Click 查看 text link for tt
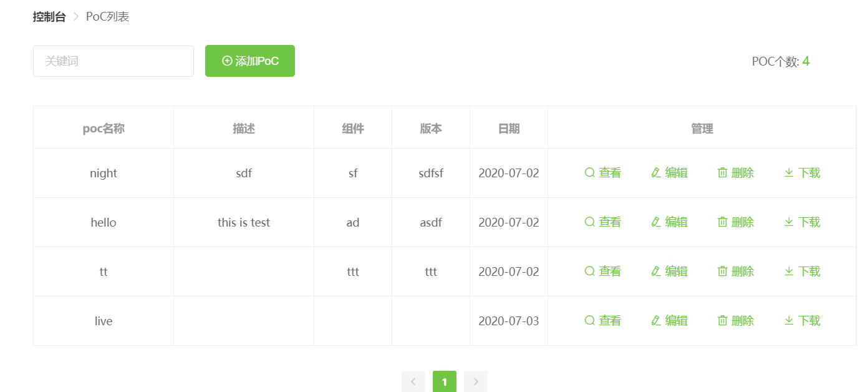 tap(610, 271)
